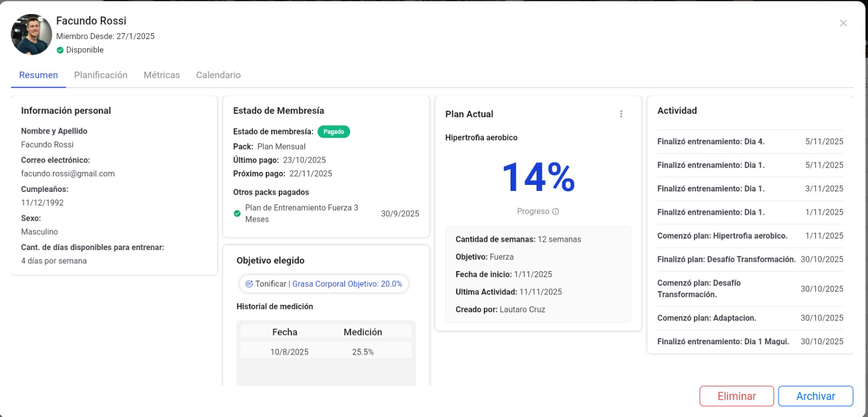Click the 14% progress indicator

pos(538,177)
